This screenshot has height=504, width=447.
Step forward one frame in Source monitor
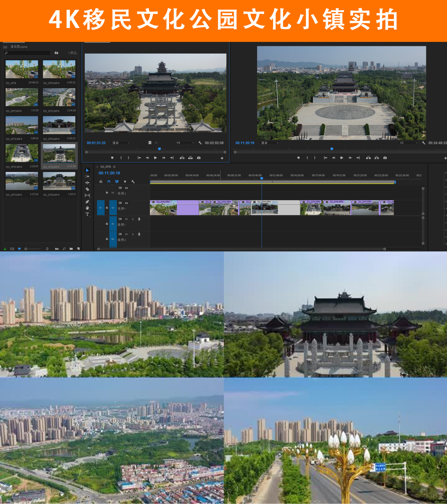point(164,158)
